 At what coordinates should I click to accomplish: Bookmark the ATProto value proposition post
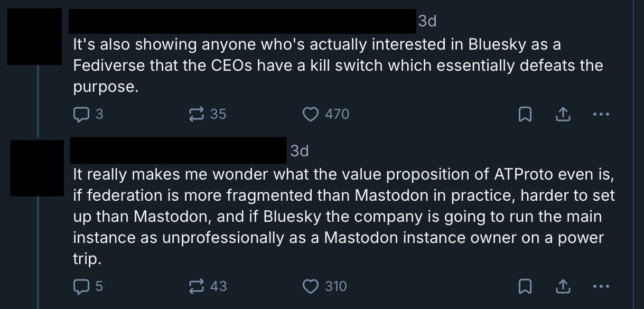(525, 286)
